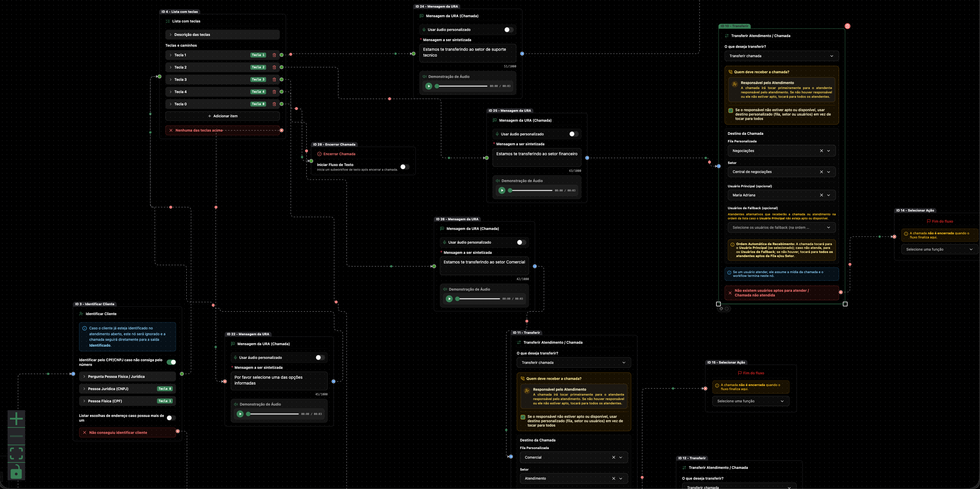This screenshot has height=489, width=980.
Task: Clear the Central de negociações sector
Action: [821, 172]
